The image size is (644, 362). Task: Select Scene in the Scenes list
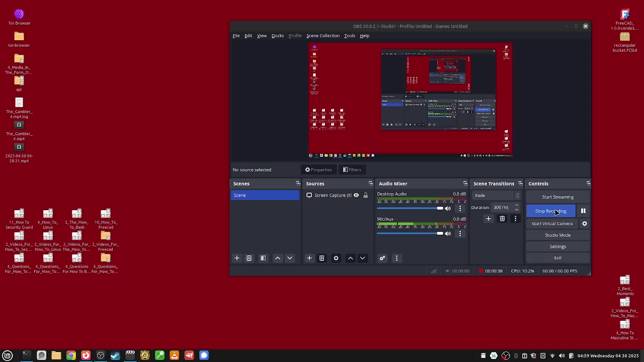tap(265, 196)
